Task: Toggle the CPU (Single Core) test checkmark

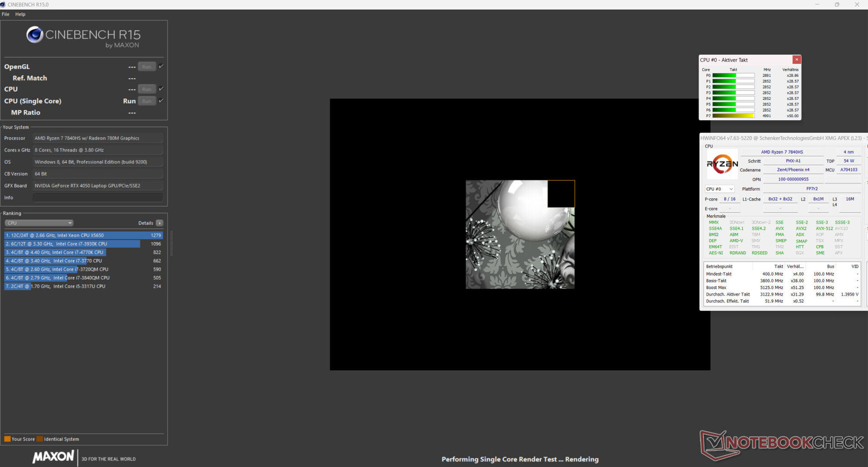Action: click(x=161, y=100)
